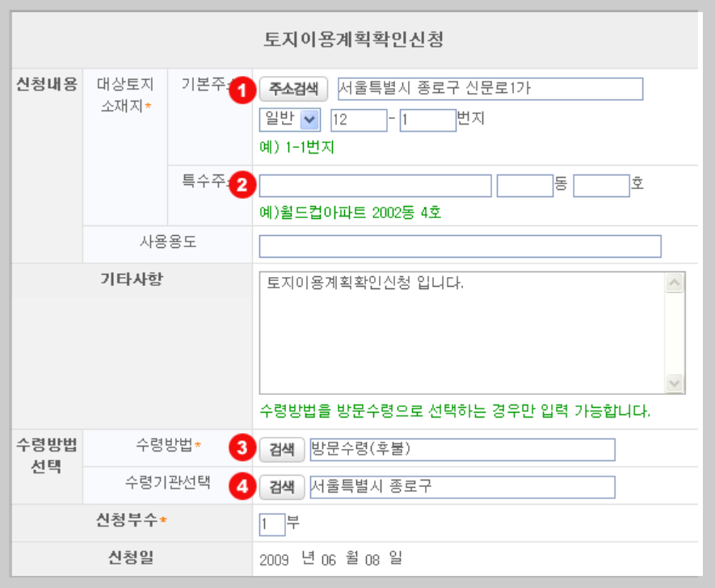Click the 특수주소 apartment name field
Screen dimensions: 715x588
tap(376, 185)
